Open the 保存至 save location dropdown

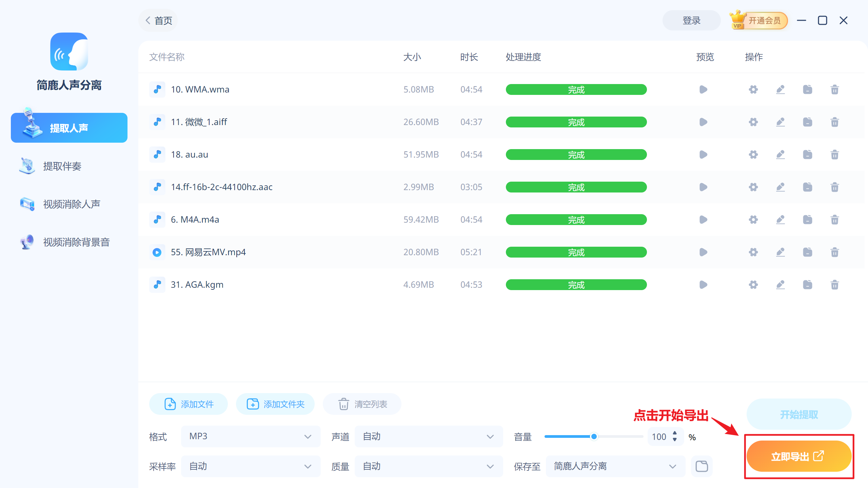pyautogui.click(x=615, y=466)
